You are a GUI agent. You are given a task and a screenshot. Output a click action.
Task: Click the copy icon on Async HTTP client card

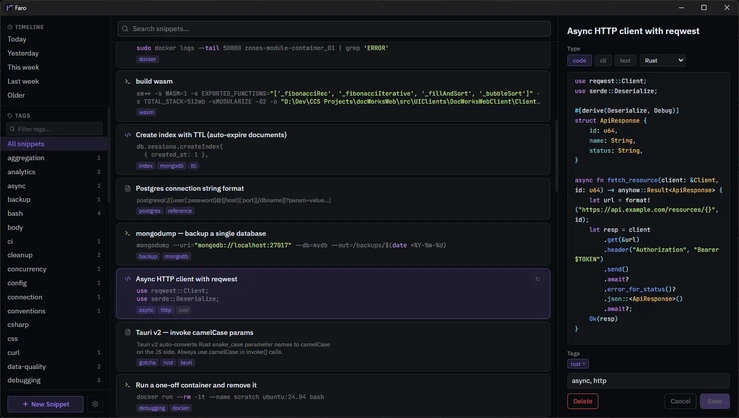coord(537,279)
